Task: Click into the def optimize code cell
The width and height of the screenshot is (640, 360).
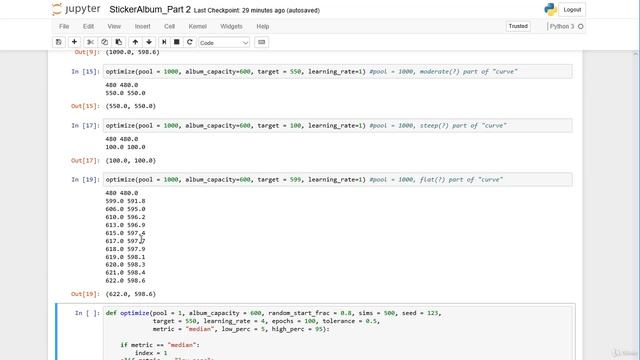Action: point(337,333)
